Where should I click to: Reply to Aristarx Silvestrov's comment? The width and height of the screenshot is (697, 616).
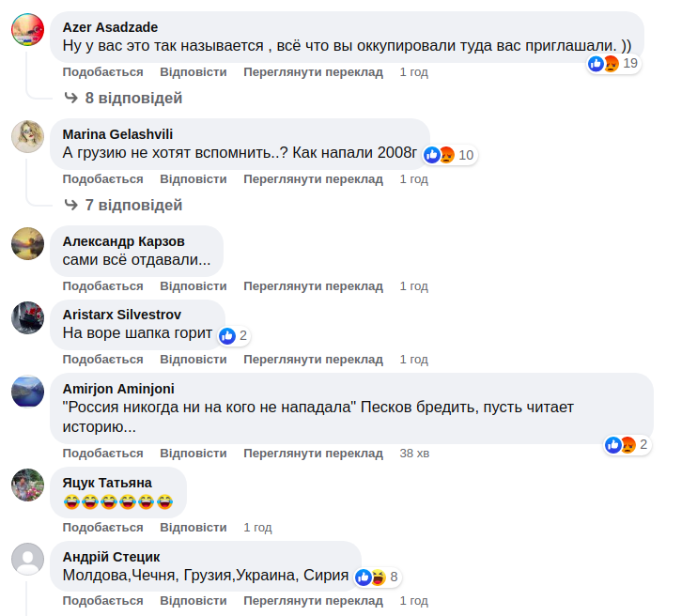[193, 359]
